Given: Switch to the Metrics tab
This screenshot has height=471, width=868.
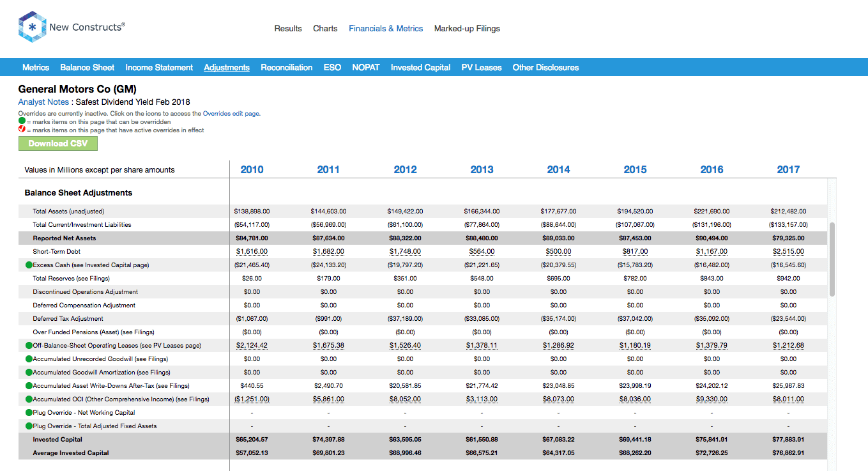Looking at the screenshot, I should tap(36, 67).
